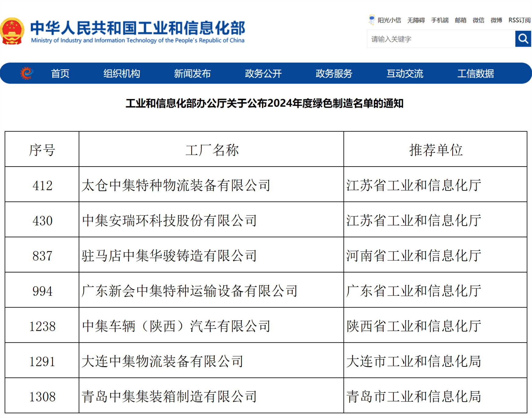Click 大连中集物流装备有限公司
Screen dimensions: 532x418
click(162, 362)
